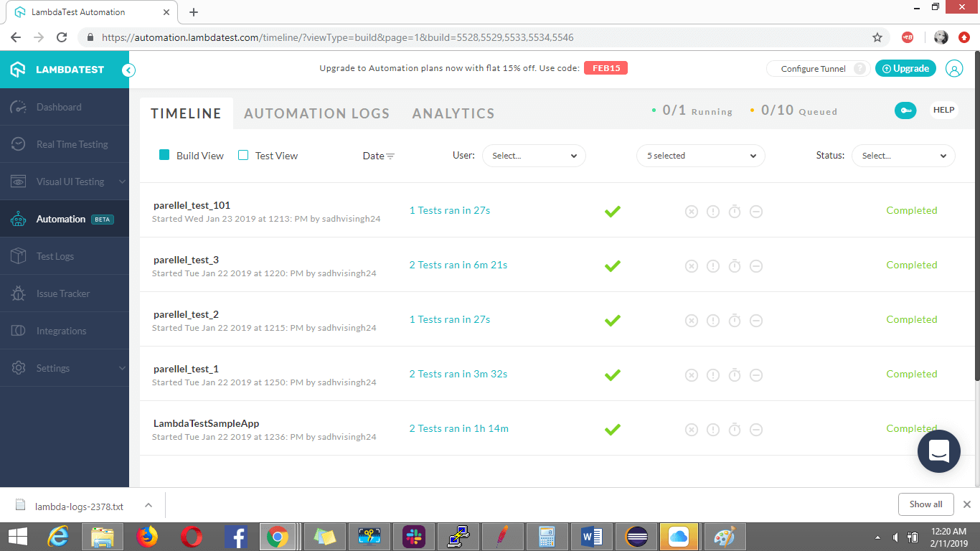Collapse the LambdaTest sidebar arrow
Image resolution: width=980 pixels, height=551 pixels.
128,70
